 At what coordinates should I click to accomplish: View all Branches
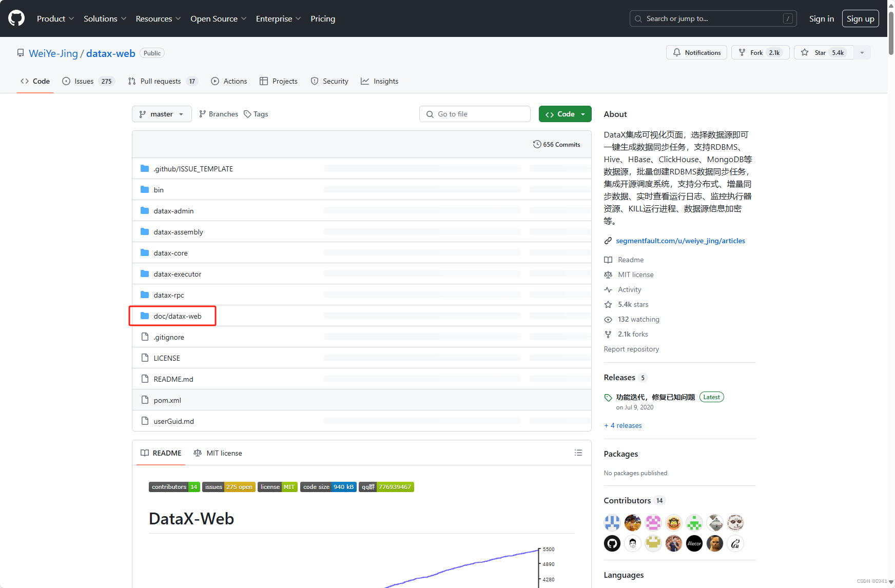point(219,114)
